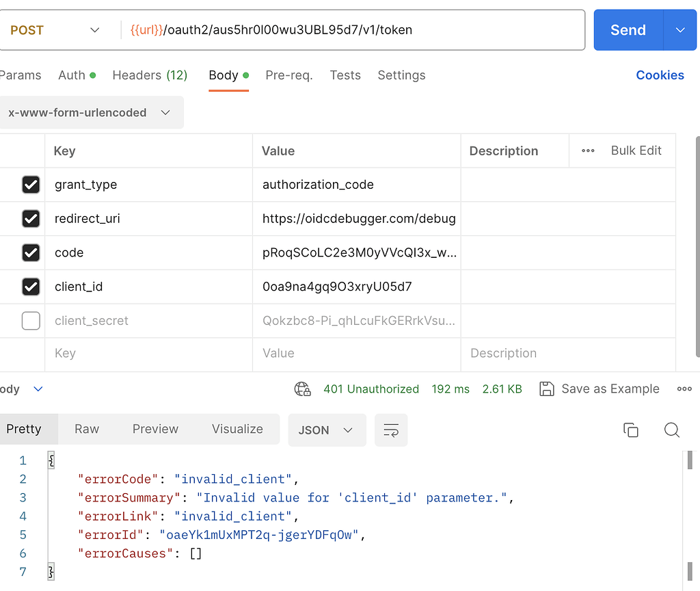Viewport: 700px width, 591px height.
Task: Uncheck the grant_type parameter checkbox
Action: pyautogui.click(x=31, y=185)
